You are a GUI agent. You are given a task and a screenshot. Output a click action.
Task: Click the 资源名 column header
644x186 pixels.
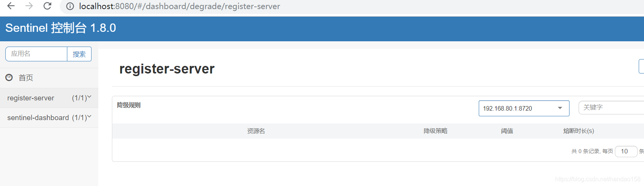point(256,131)
